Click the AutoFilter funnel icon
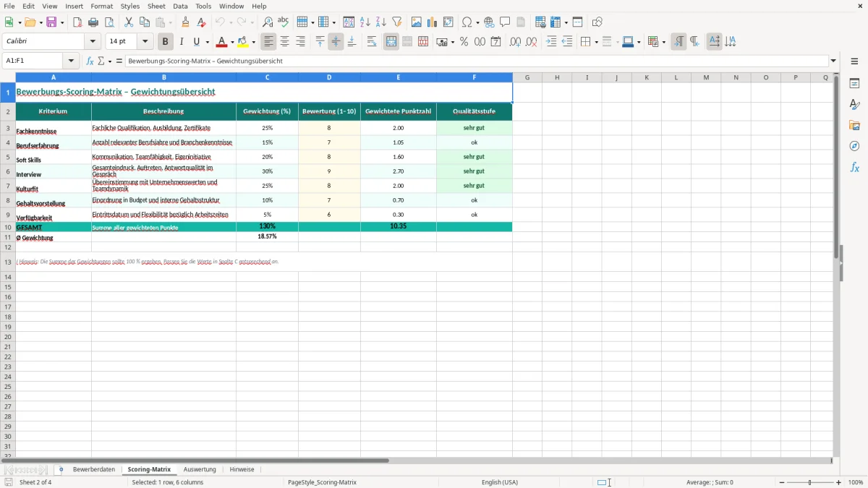The height and width of the screenshot is (488, 868). 397,22
